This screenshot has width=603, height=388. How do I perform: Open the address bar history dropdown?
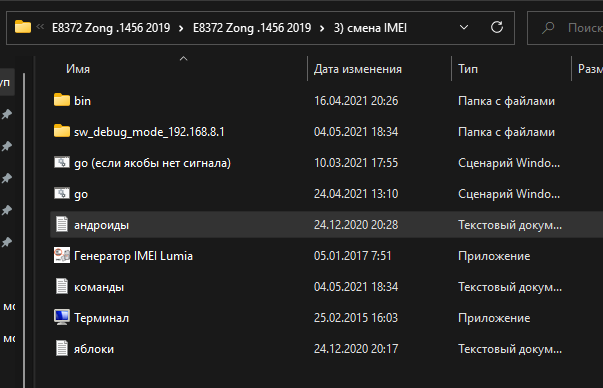click(464, 27)
